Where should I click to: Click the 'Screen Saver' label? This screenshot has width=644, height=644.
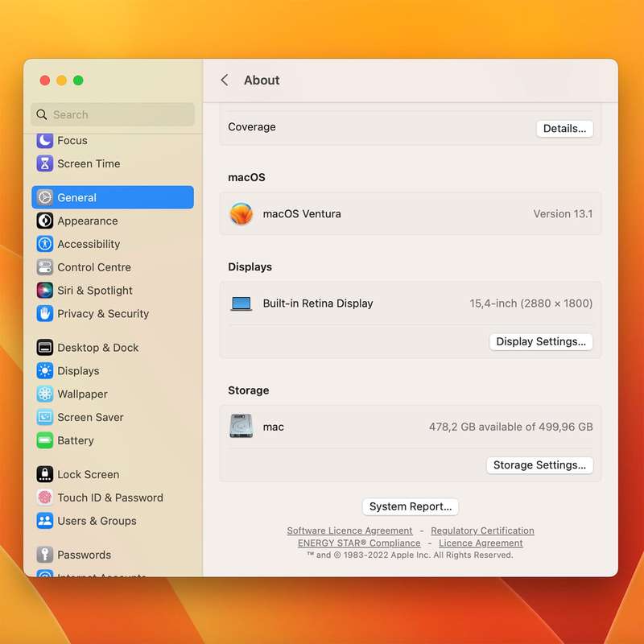coord(90,417)
